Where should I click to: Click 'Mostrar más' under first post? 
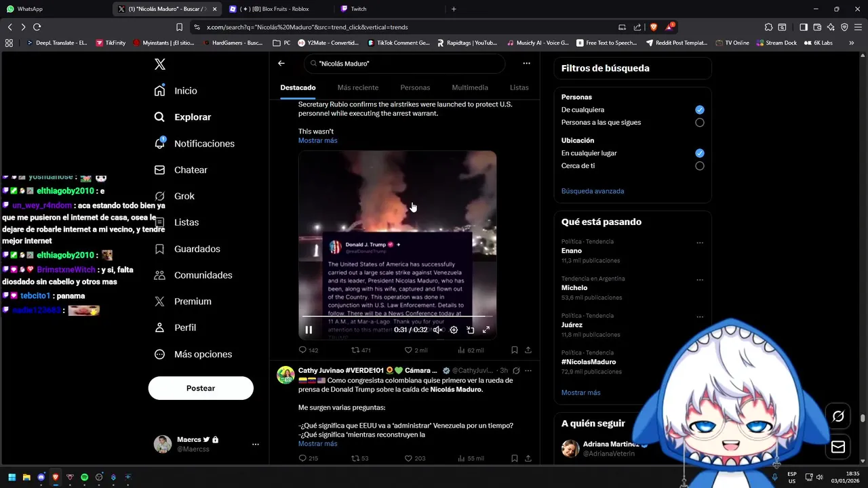click(x=317, y=140)
